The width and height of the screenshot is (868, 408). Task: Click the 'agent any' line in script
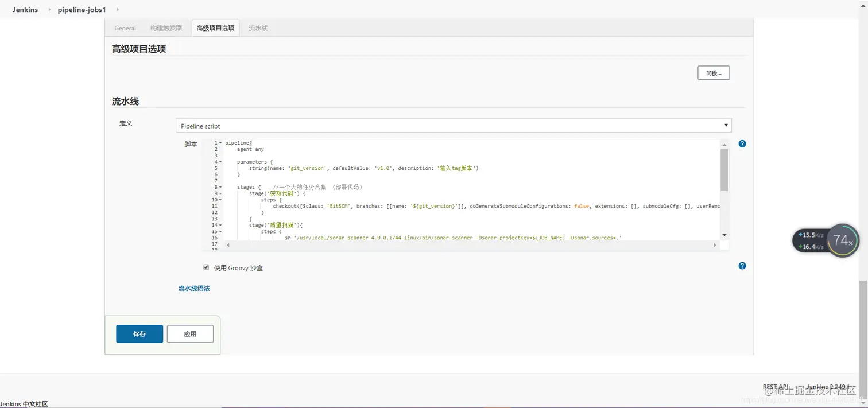[x=250, y=149]
